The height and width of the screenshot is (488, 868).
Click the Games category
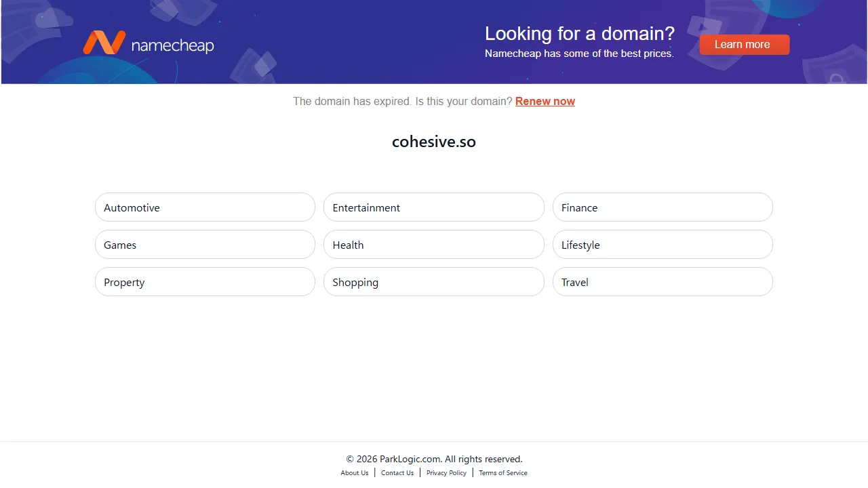[205, 245]
